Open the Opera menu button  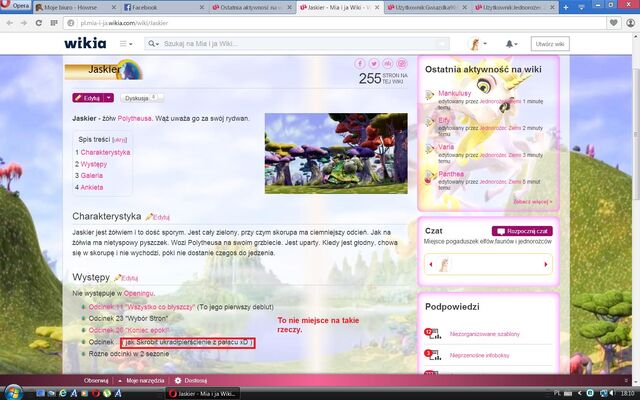coord(16,6)
